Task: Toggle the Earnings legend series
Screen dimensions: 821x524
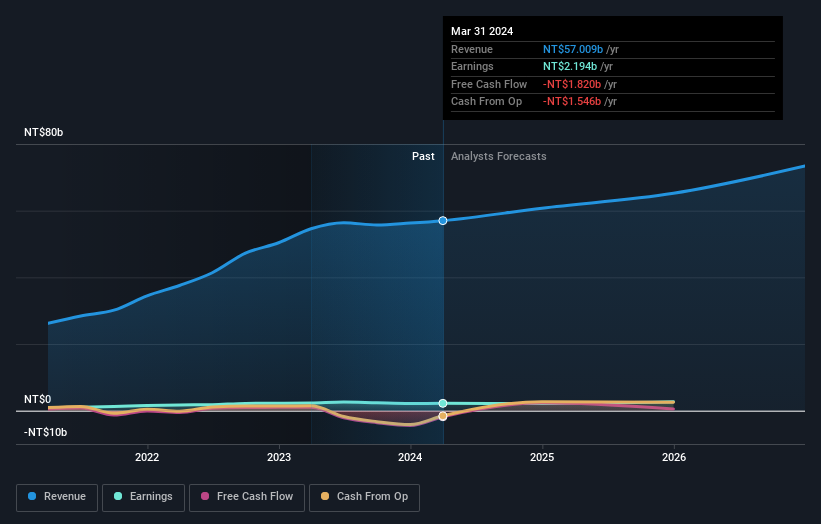Action: 143,497
